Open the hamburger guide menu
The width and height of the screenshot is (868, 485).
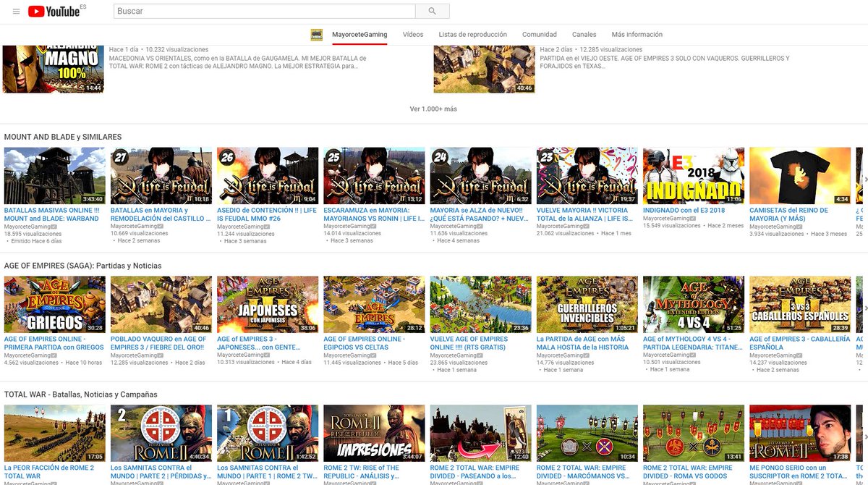tap(16, 12)
